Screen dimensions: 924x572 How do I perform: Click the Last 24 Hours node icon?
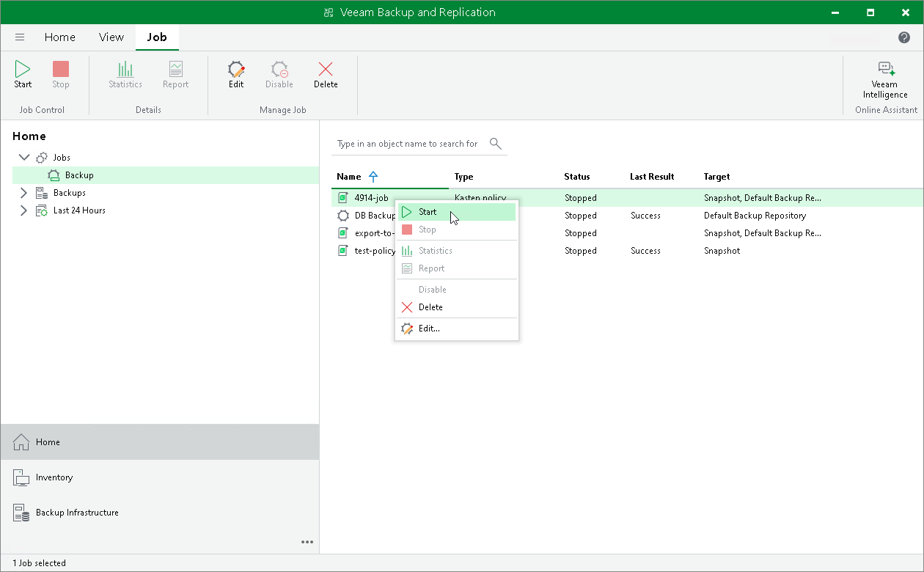coord(42,210)
